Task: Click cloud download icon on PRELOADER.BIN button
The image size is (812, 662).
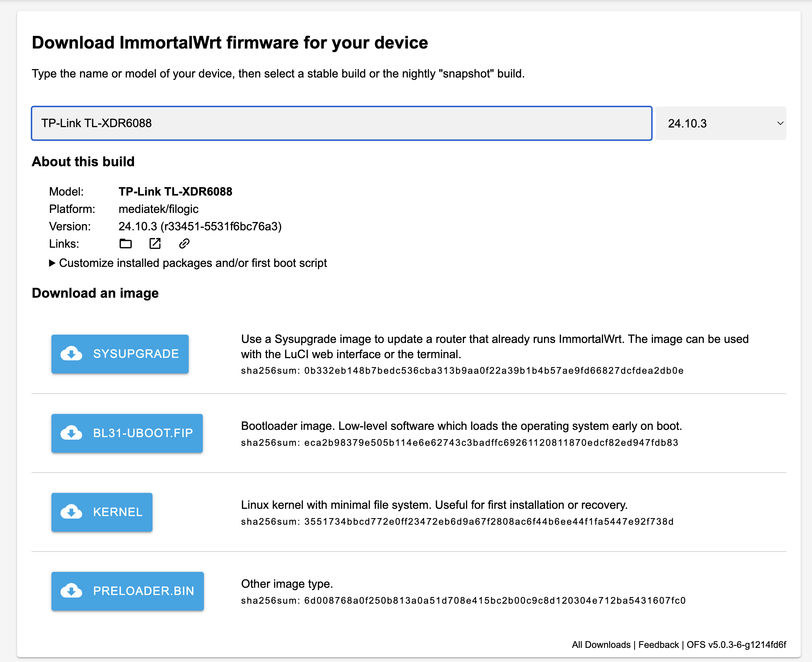Action: tap(71, 591)
